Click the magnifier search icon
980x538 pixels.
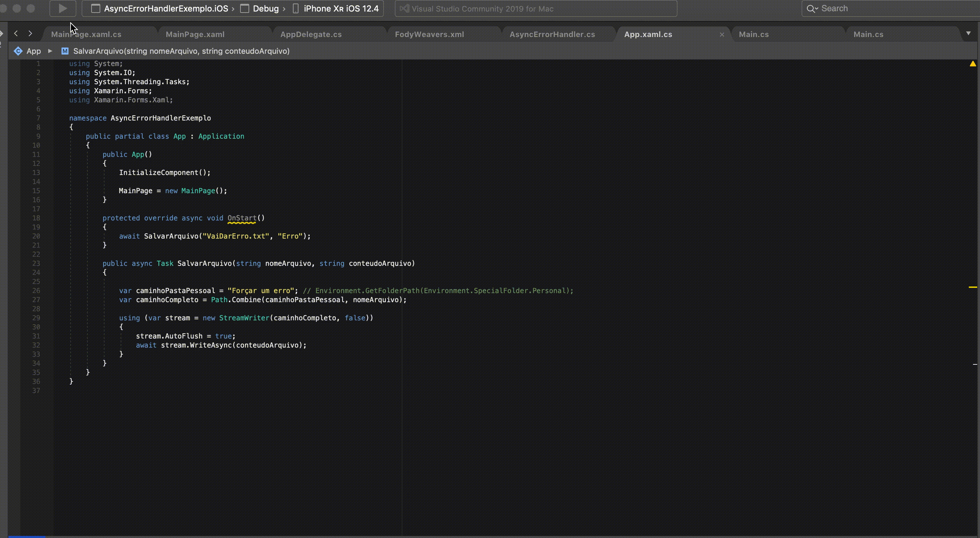pos(811,9)
